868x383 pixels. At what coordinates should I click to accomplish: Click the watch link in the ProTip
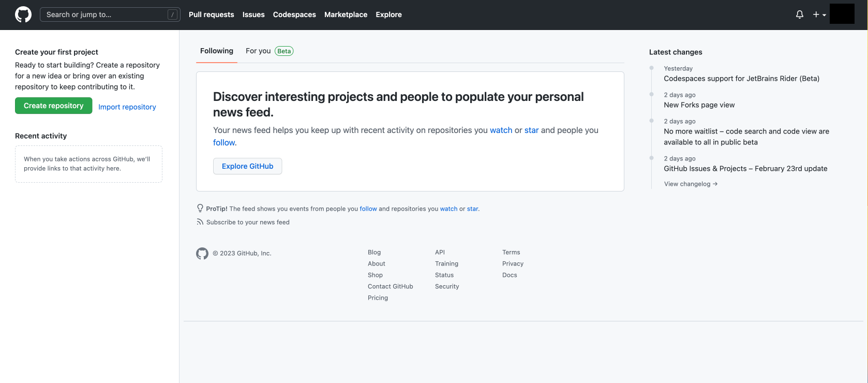tap(449, 209)
